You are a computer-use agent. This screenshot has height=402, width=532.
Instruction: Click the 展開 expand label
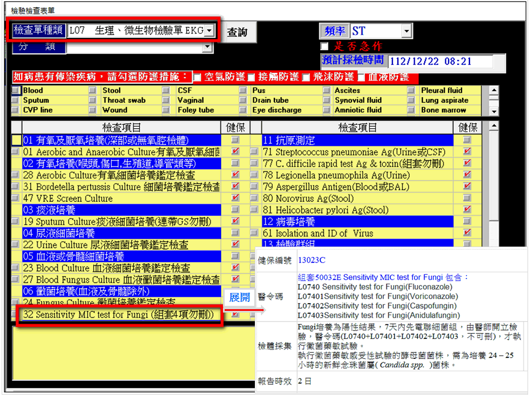tap(239, 297)
